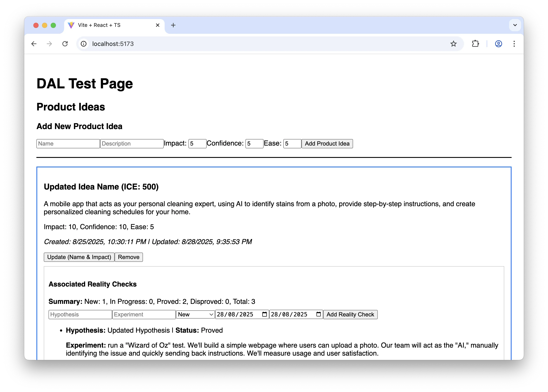Open a new browser tab
Screen dimensions: 548x392
click(173, 25)
